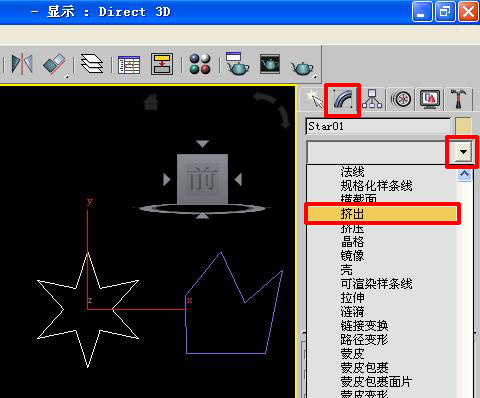Open the Layer Manager icon
Screen dimensions: 480x398
[x=92, y=63]
